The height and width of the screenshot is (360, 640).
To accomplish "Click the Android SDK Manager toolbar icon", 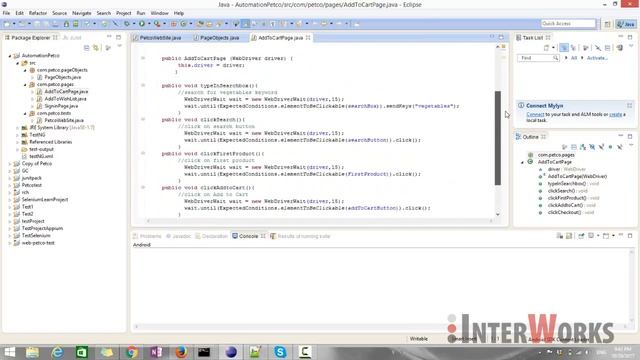I will 66,24.
